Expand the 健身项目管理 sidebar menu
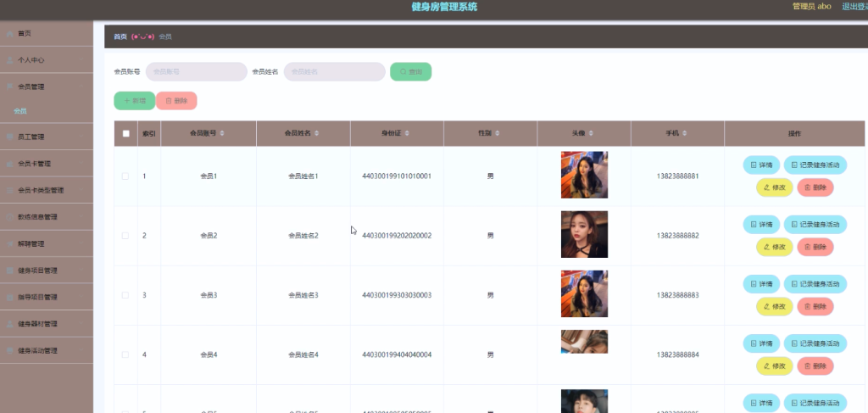Viewport: 868px width, 413px height. pos(47,271)
